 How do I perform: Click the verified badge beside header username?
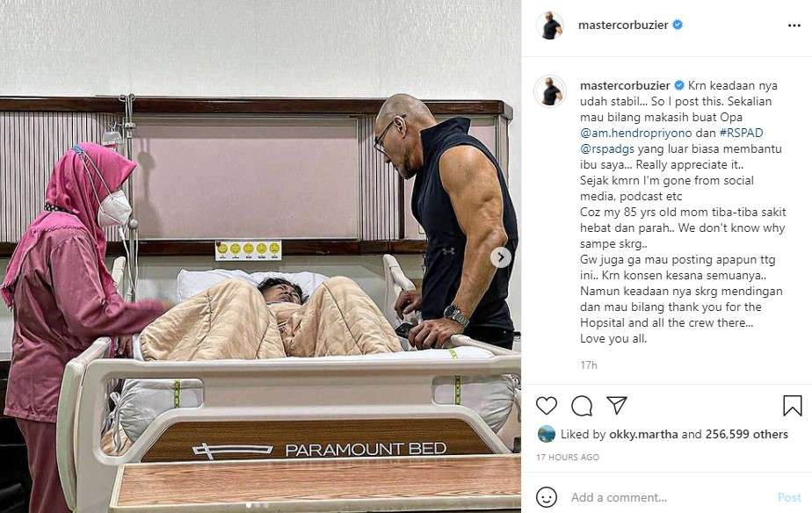677,25
